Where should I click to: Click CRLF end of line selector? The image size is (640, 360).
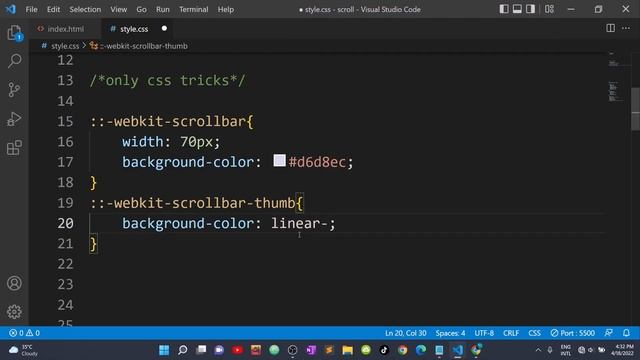tap(511, 333)
